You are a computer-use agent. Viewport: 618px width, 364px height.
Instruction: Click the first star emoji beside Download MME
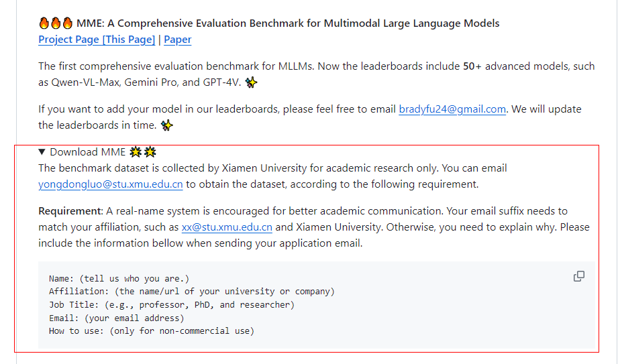coord(136,152)
